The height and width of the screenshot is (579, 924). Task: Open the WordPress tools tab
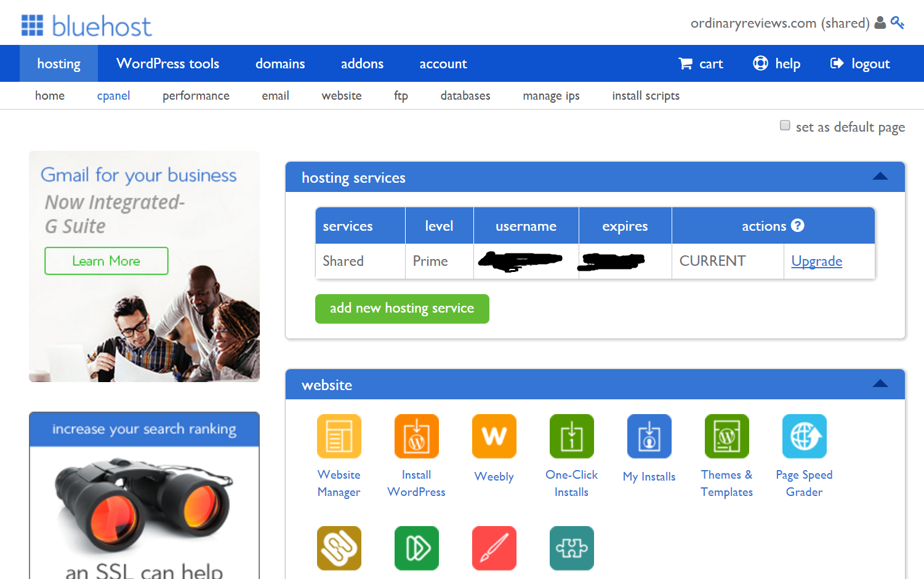(x=168, y=63)
